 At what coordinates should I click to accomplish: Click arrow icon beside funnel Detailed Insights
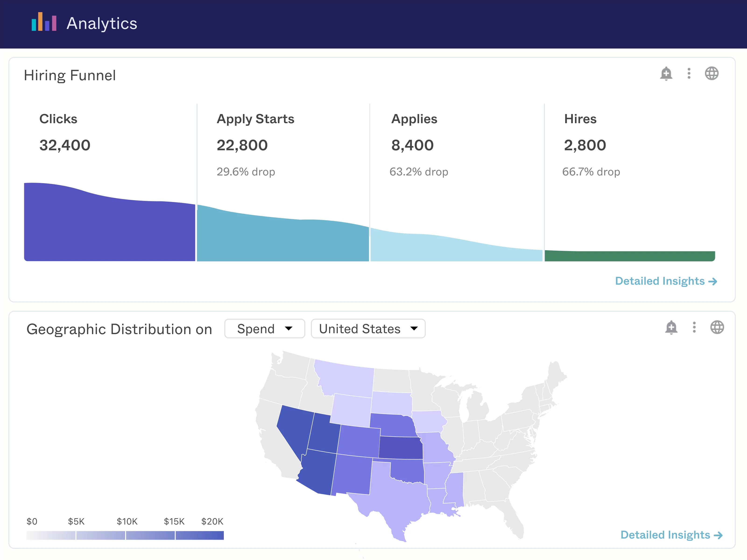pyautogui.click(x=713, y=282)
